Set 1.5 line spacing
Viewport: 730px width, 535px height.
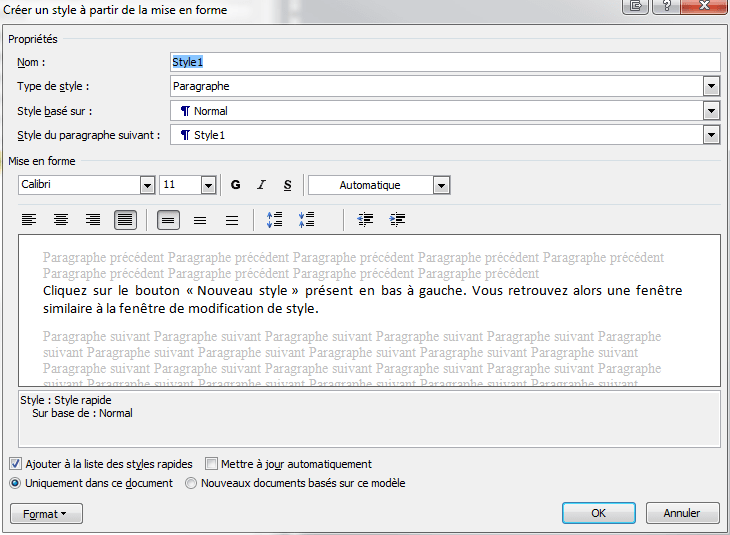click(x=200, y=220)
